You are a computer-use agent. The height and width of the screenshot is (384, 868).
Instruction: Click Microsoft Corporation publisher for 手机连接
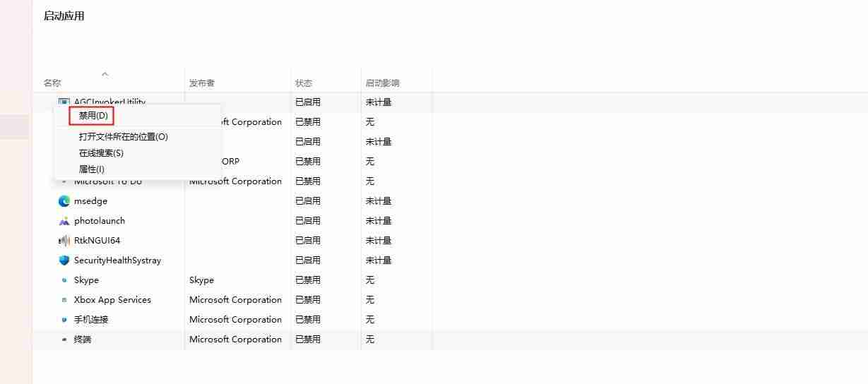[x=235, y=320]
